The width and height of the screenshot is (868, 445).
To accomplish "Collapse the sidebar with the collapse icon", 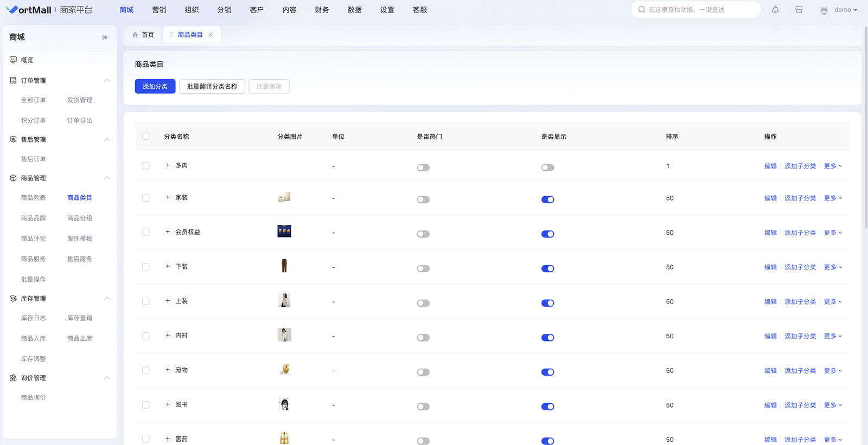I will tap(105, 37).
